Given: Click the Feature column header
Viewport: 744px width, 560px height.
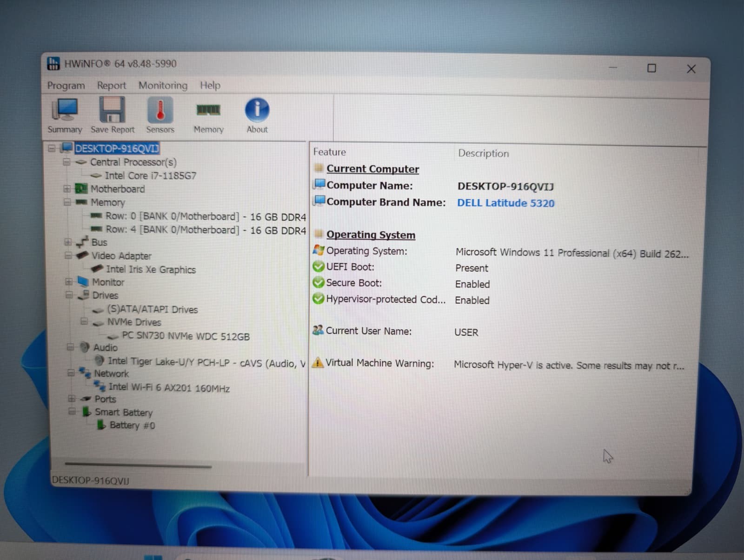Looking at the screenshot, I should [x=329, y=152].
